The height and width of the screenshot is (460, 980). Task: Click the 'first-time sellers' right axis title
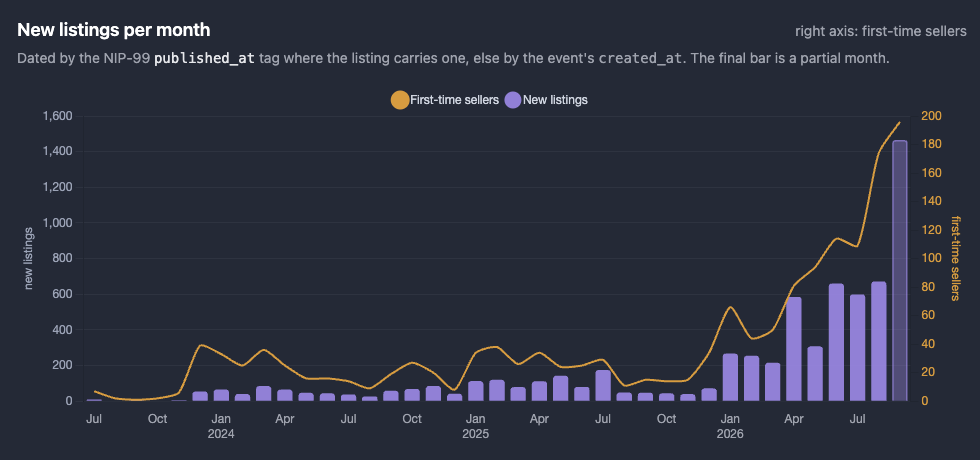pyautogui.click(x=956, y=258)
